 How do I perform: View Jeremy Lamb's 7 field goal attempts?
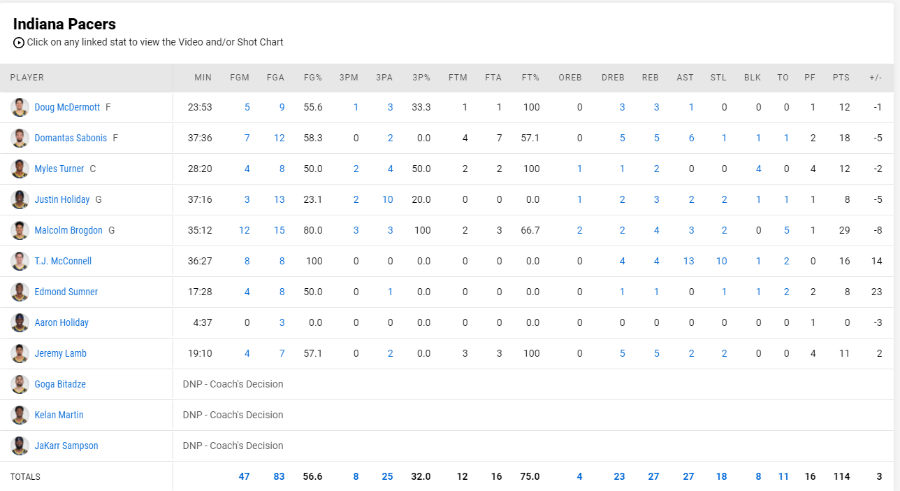coord(282,353)
